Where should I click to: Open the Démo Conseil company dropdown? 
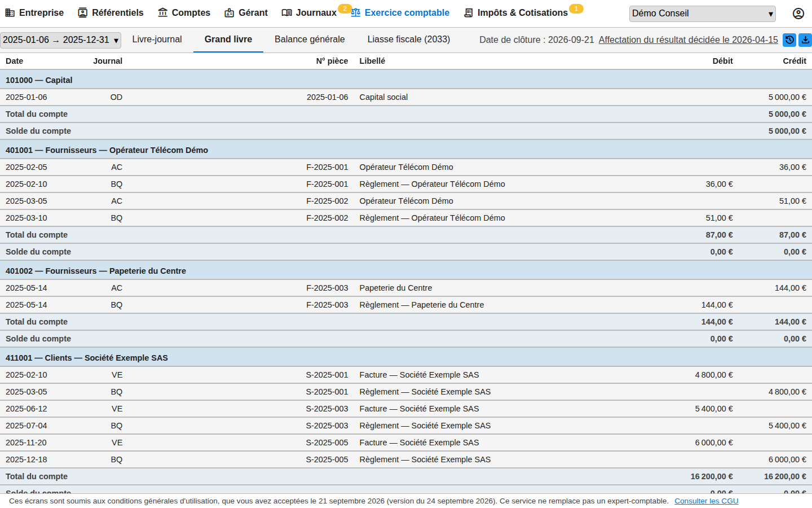coord(702,14)
